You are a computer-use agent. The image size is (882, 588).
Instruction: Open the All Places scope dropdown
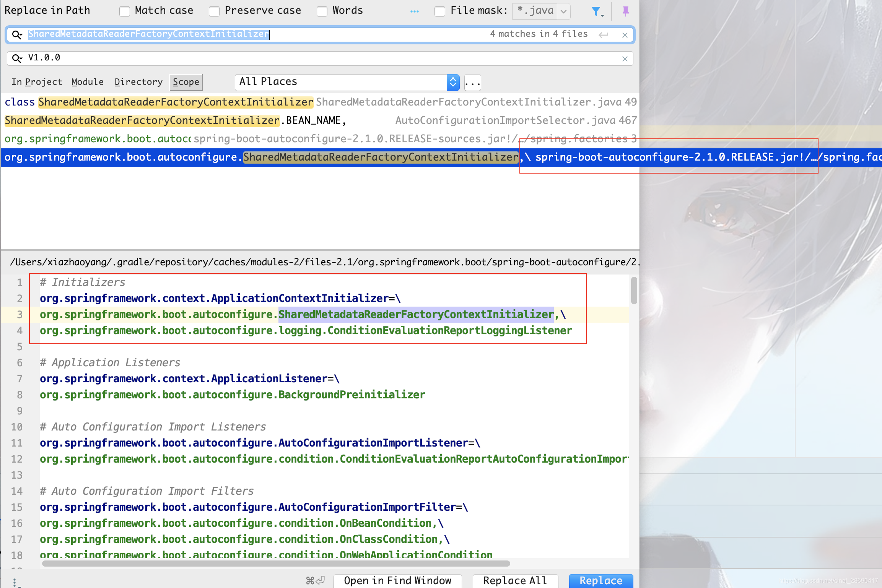[453, 82]
